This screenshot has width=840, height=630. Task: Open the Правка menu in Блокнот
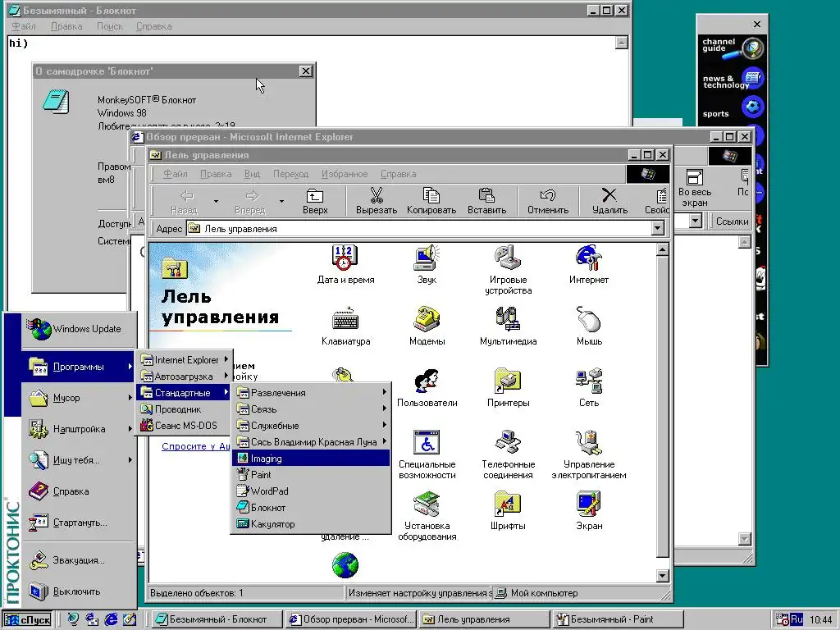click(x=66, y=26)
